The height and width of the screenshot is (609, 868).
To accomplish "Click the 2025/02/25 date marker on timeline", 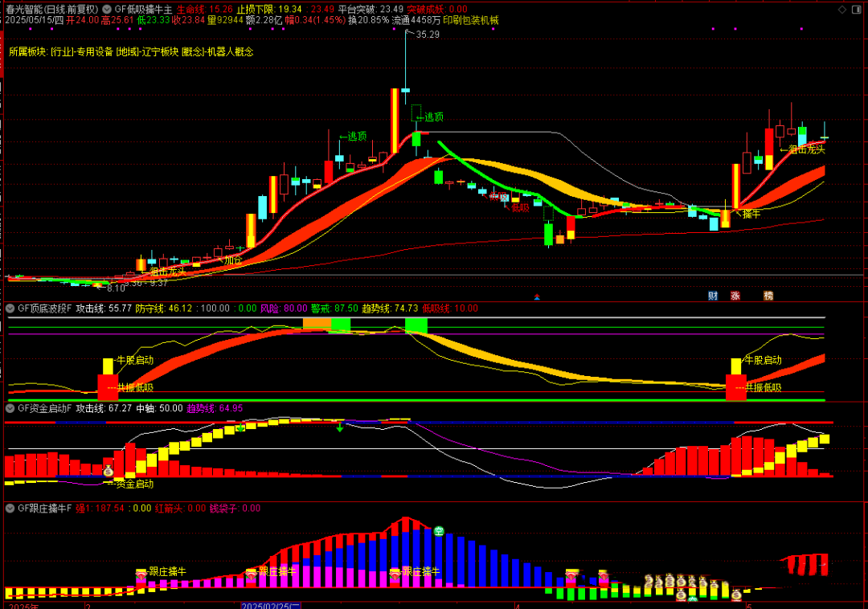I will [271, 604].
